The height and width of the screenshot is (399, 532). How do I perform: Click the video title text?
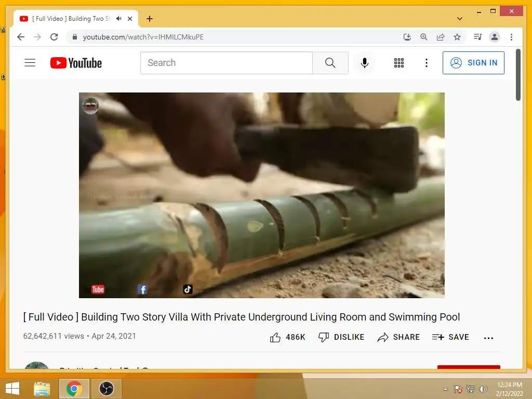click(x=242, y=317)
